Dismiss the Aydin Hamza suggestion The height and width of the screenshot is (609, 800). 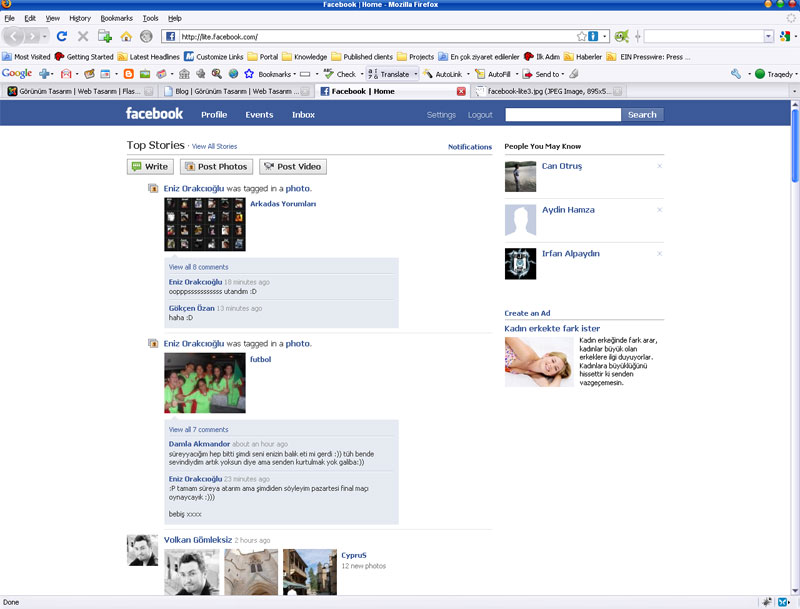(x=660, y=210)
